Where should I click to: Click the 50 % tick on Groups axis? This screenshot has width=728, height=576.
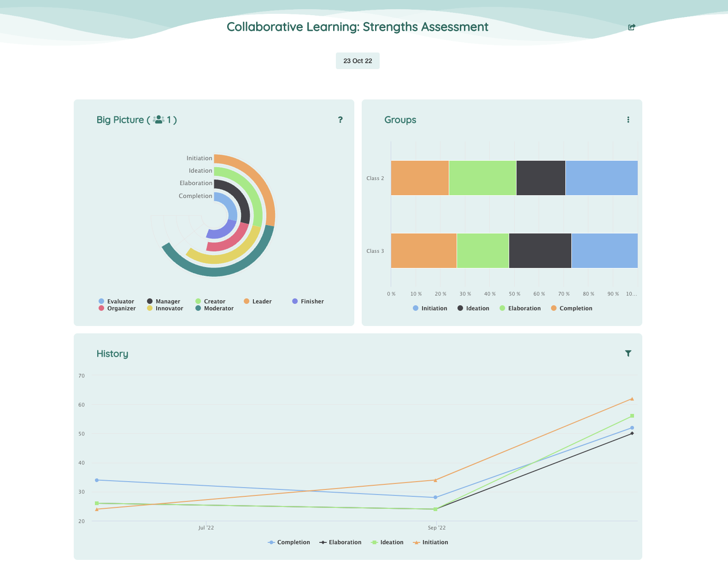tap(515, 294)
